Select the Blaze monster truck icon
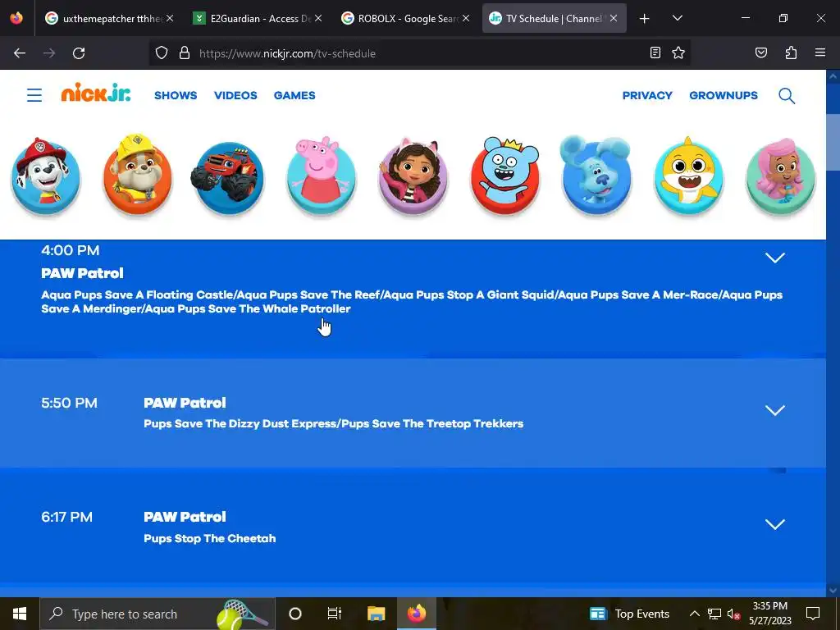This screenshot has height=630, width=840. (x=228, y=177)
